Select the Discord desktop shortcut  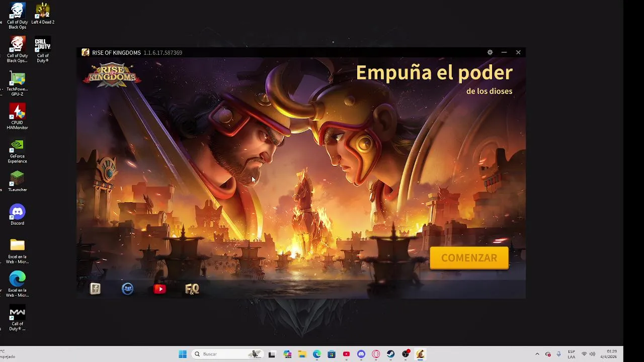click(x=18, y=215)
